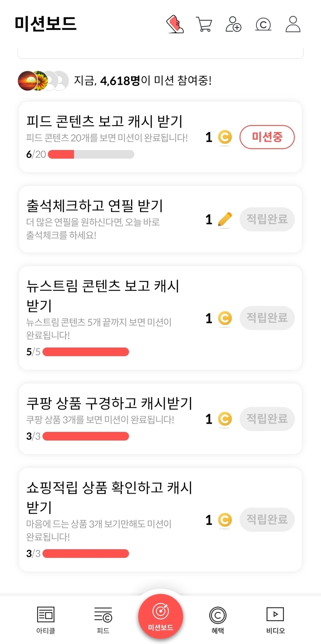
Task: Open the user profile icon
Action: (293, 24)
